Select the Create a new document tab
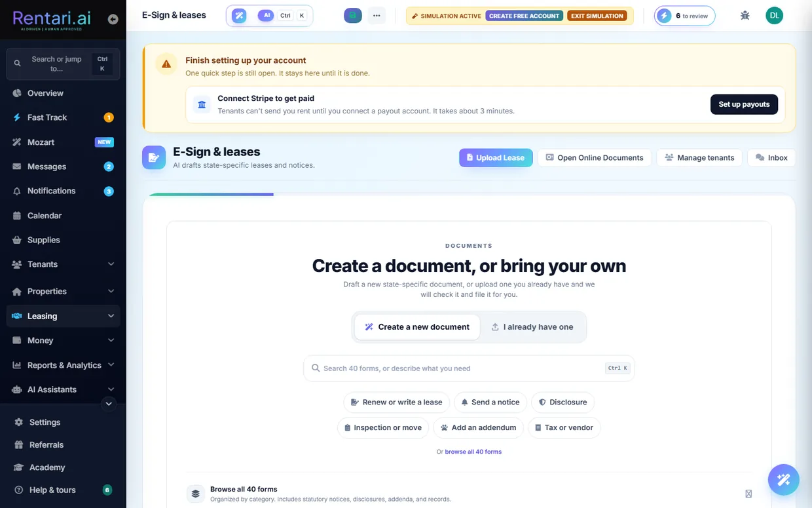The width and height of the screenshot is (812, 508). click(x=417, y=327)
